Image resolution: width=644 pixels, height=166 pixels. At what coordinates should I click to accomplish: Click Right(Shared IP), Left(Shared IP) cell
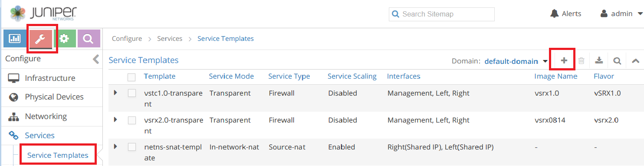point(440,147)
